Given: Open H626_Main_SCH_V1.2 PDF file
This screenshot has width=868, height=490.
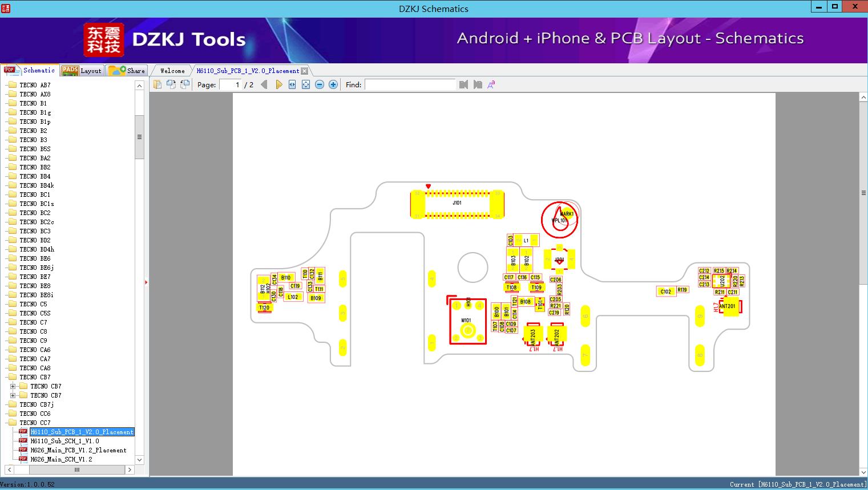Looking at the screenshot, I should click(x=61, y=459).
